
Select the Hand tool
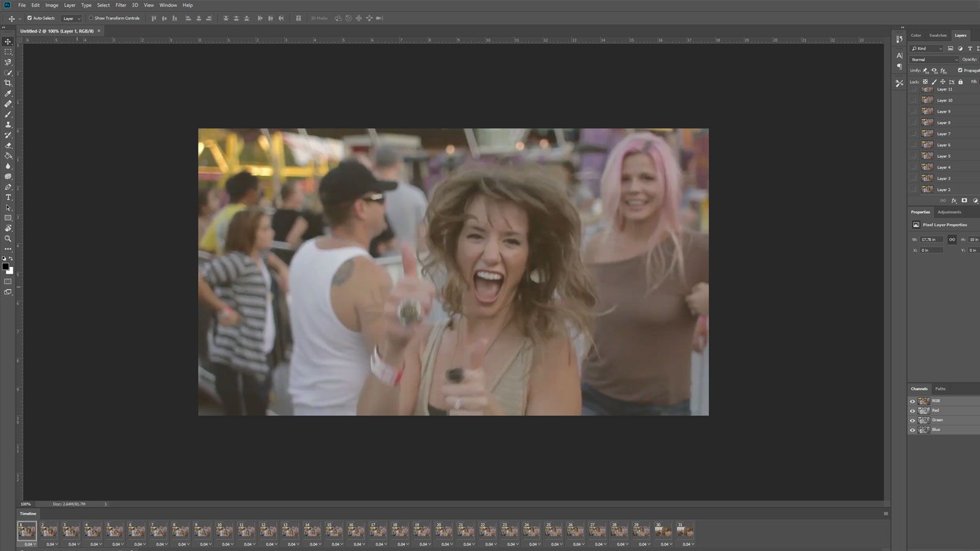(8, 228)
